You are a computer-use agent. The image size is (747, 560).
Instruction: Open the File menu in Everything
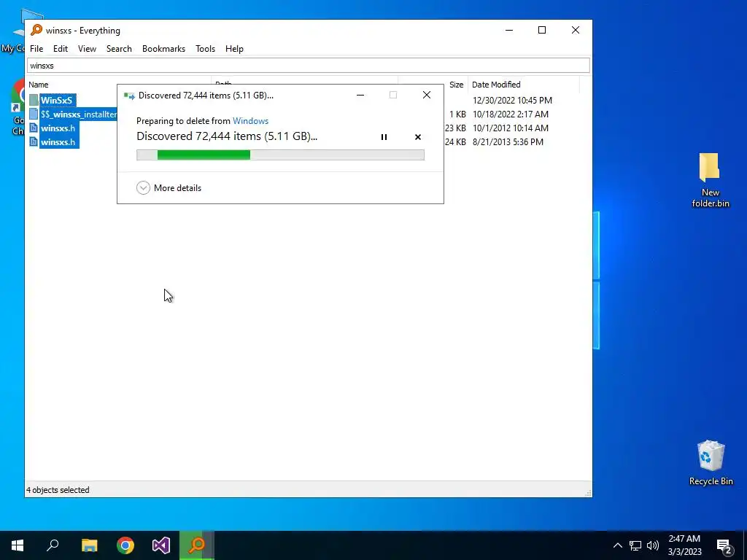click(x=36, y=49)
